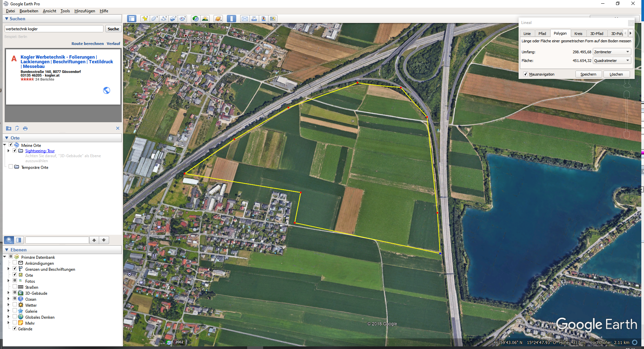Viewport: 644px width, 349px height.
Task: Open the Tools menu
Action: point(65,11)
